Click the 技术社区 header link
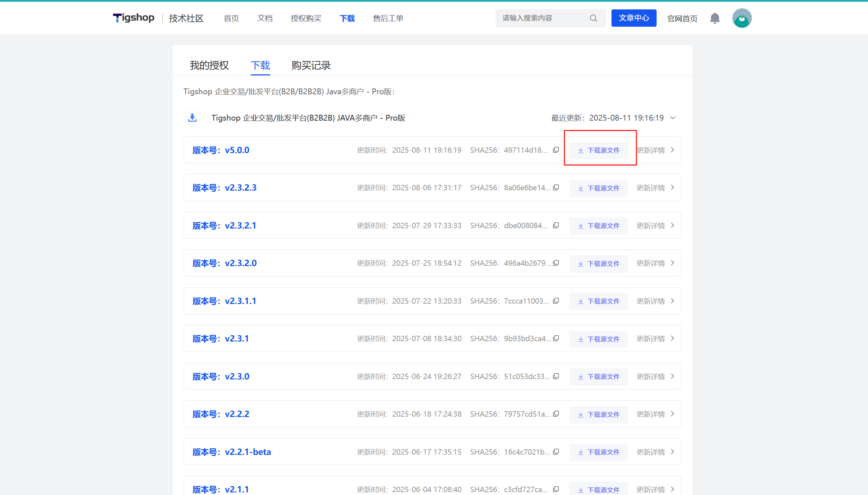 coord(186,18)
